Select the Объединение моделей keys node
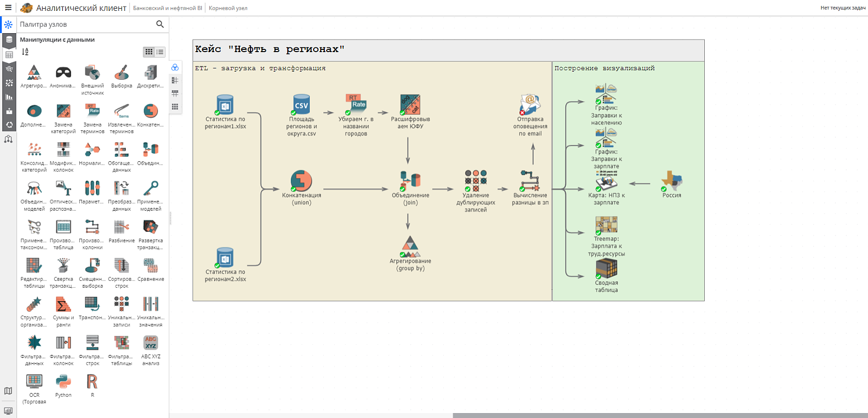868x418 pixels. click(x=34, y=188)
